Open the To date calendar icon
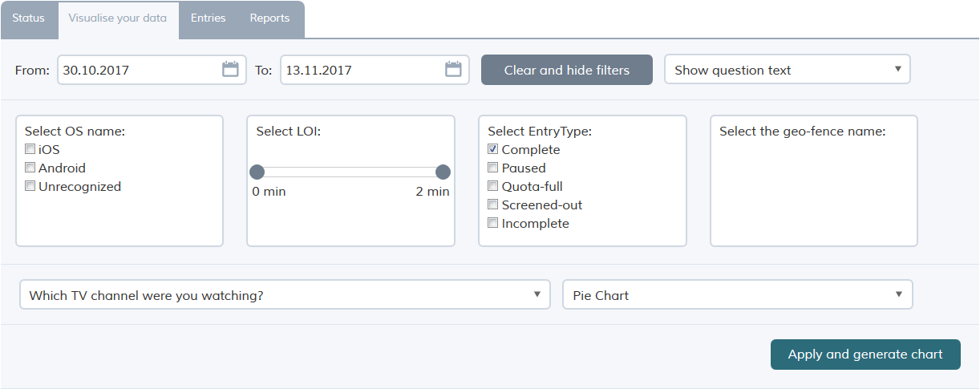Screen dimensions: 980x389 pos(453,70)
